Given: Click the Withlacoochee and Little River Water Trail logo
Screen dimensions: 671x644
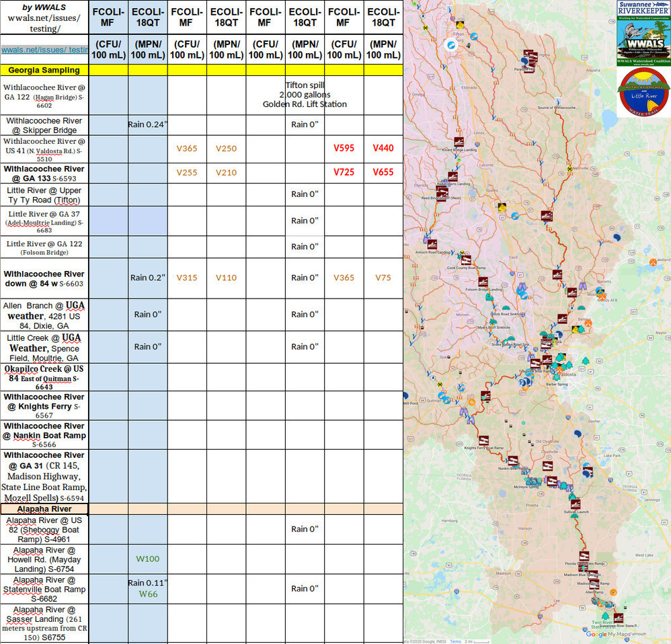Looking at the screenshot, I should [x=643, y=93].
